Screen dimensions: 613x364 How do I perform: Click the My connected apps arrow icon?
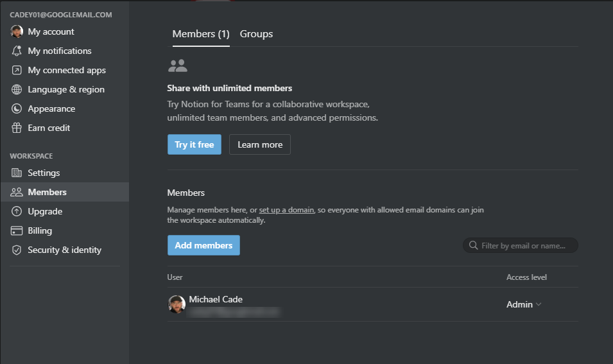click(17, 70)
